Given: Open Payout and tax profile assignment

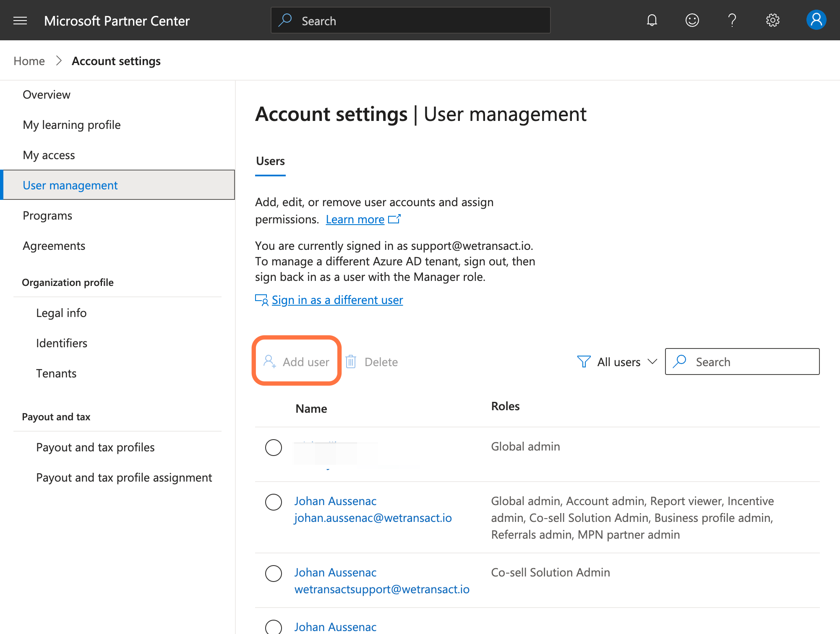Looking at the screenshot, I should (124, 478).
